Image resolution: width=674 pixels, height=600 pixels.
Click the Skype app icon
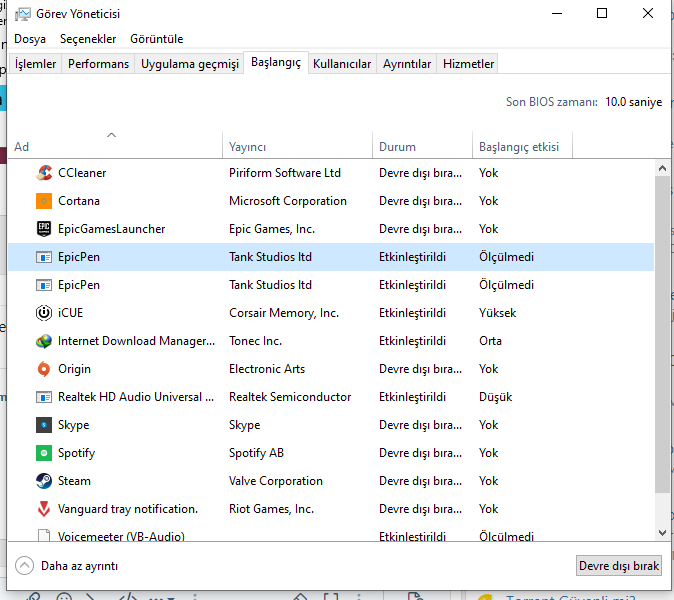pos(44,425)
